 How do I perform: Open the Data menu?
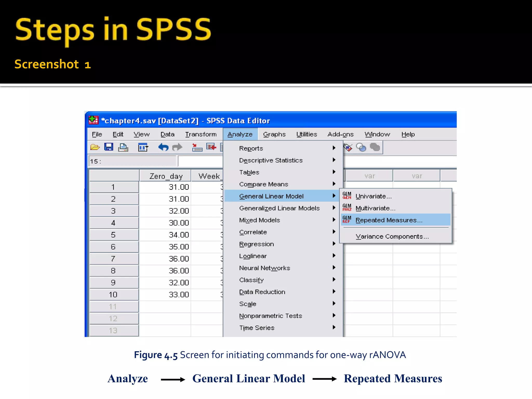pos(167,134)
